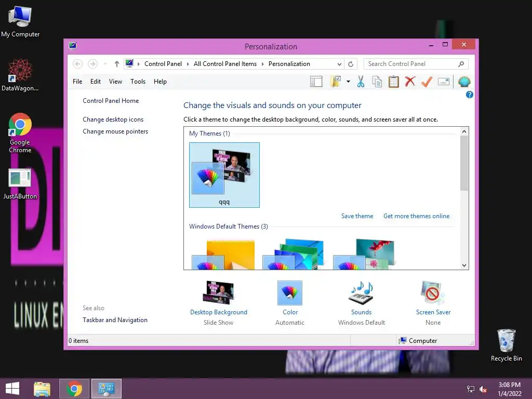532x399 pixels.
Task: Open the Tools menu
Action: (x=138, y=82)
